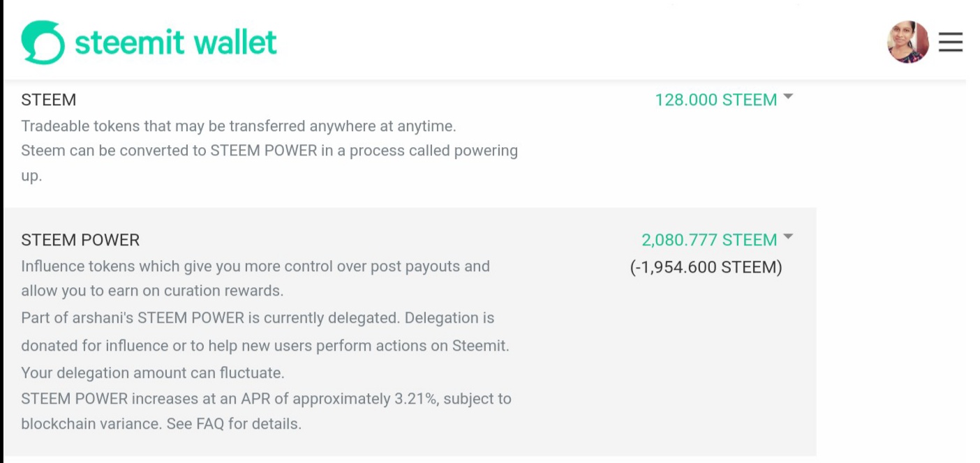The image size is (980, 463).
Task: Click "Your delegation amount can fluctuate" text
Action: coord(152,372)
